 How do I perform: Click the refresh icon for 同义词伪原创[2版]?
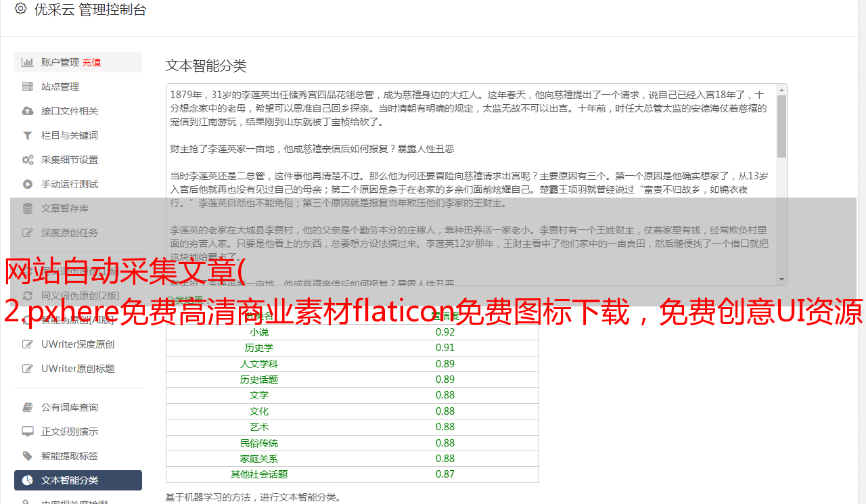click(x=28, y=296)
